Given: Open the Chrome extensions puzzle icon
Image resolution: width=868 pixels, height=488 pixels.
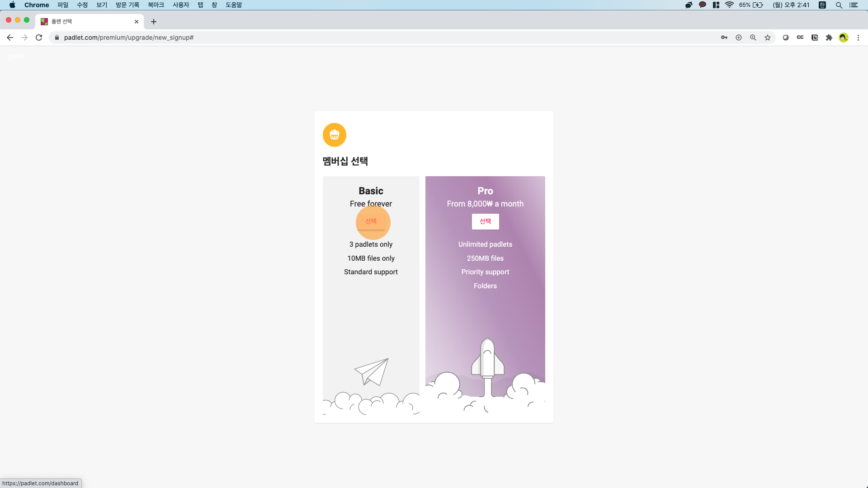Looking at the screenshot, I should (x=829, y=38).
